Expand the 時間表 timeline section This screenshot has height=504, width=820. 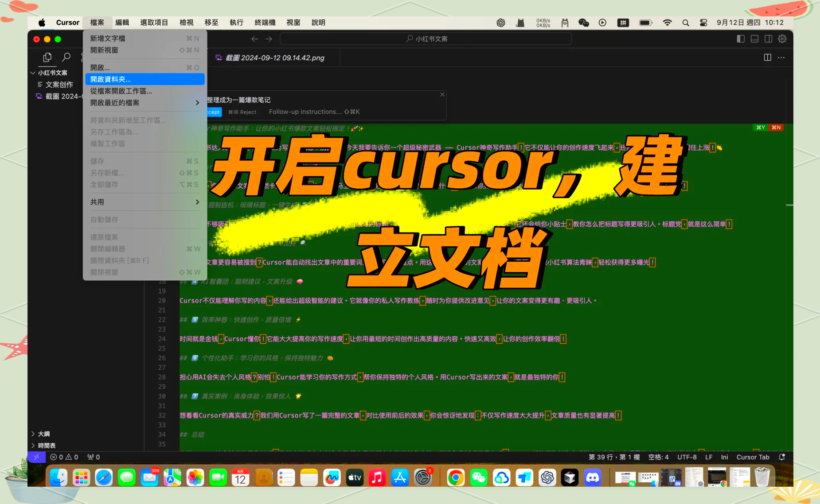pos(47,446)
